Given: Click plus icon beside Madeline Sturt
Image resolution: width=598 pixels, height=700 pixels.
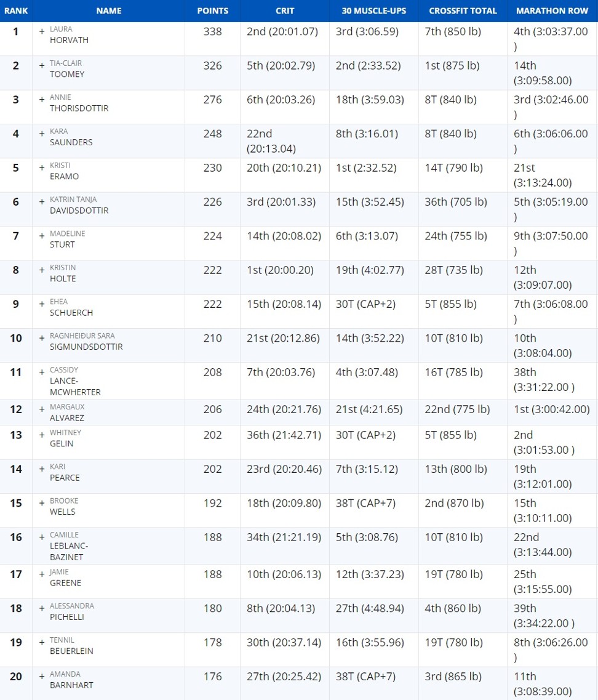Looking at the screenshot, I should click(41, 236).
